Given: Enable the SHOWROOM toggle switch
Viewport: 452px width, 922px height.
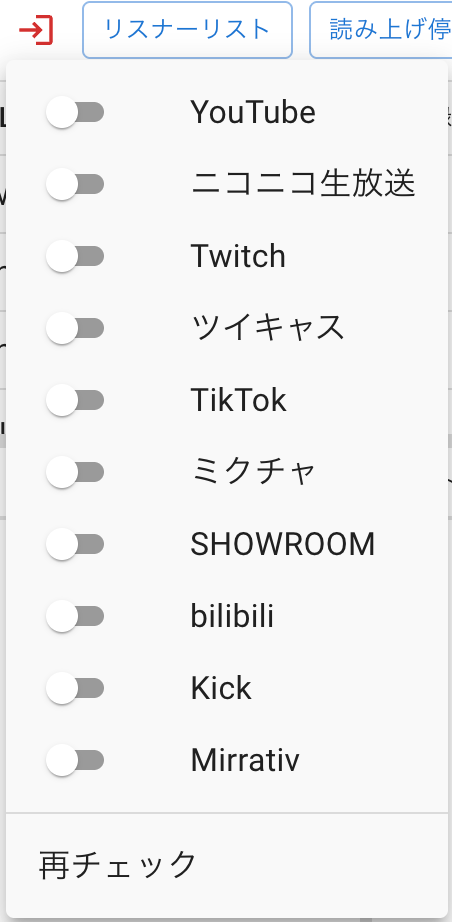Looking at the screenshot, I should tap(75, 544).
